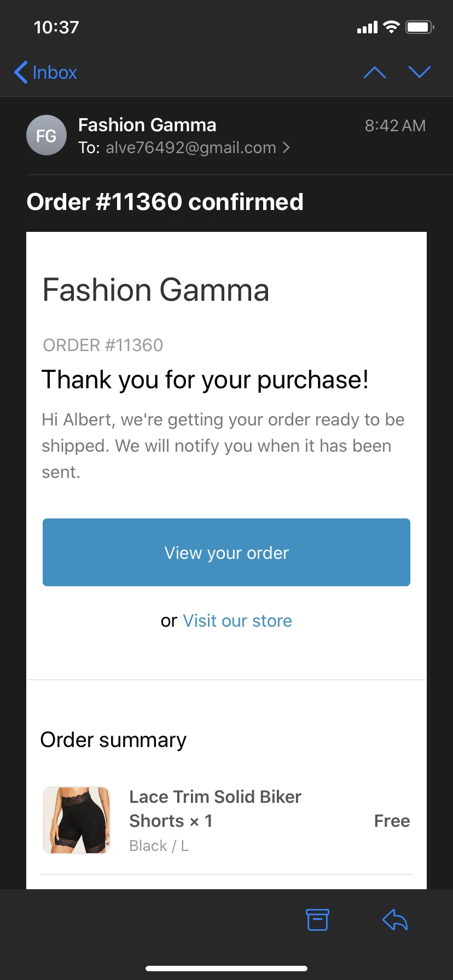Image resolution: width=453 pixels, height=980 pixels.
Task: Tap the home indicator bar
Action: 226,969
